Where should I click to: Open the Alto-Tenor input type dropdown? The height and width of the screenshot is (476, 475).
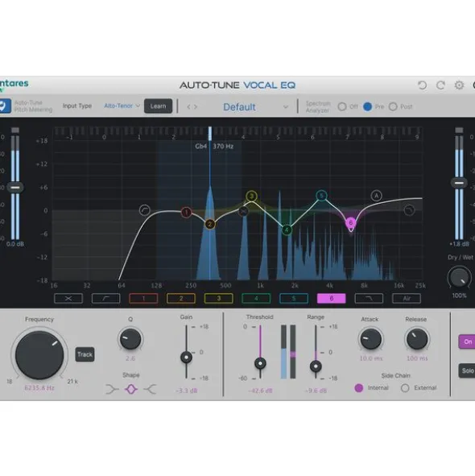click(x=122, y=106)
